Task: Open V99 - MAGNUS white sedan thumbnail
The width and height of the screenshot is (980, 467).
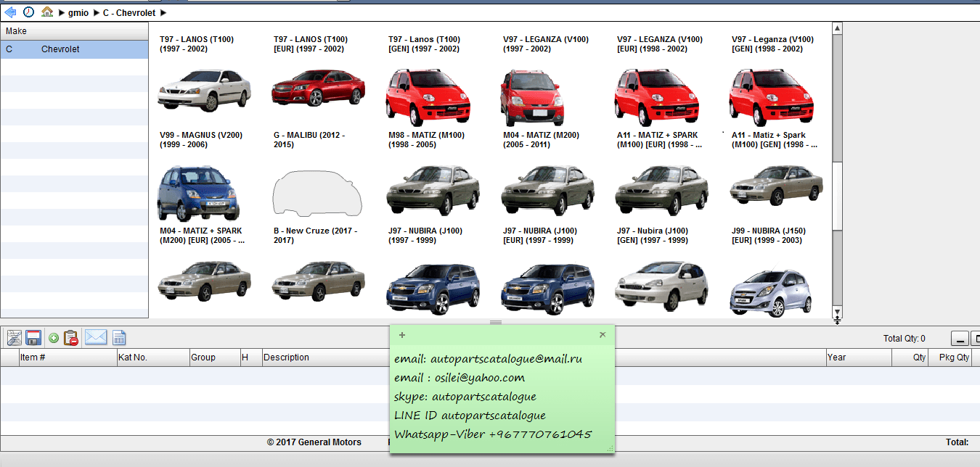Action: click(x=204, y=89)
